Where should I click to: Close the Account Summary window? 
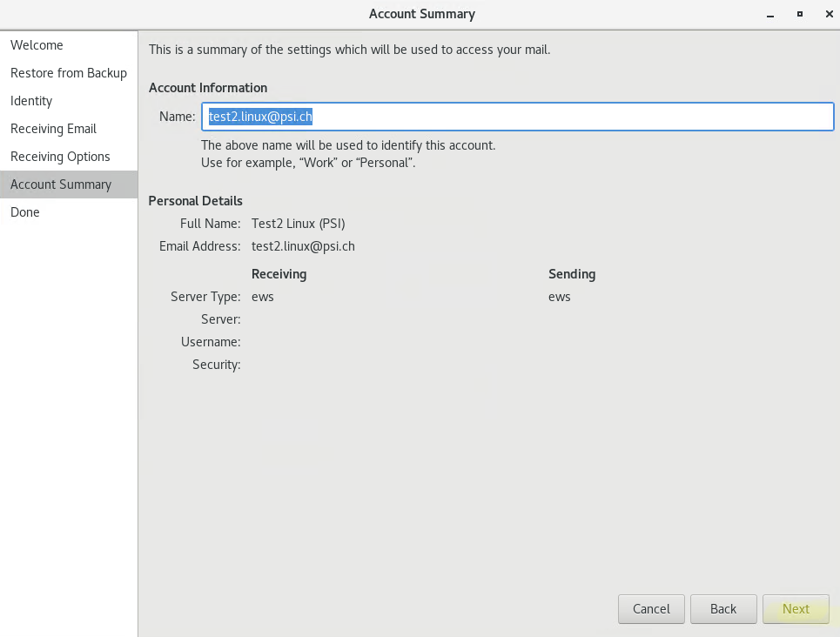[x=825, y=14]
